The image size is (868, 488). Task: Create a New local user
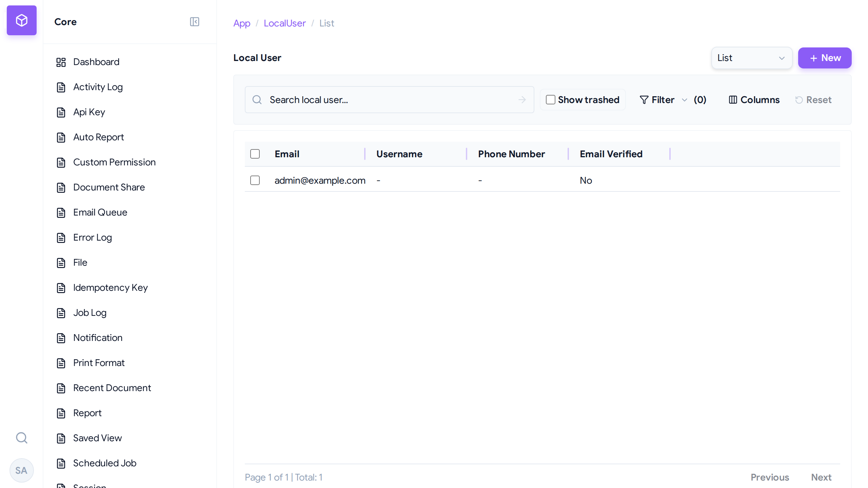tap(825, 58)
